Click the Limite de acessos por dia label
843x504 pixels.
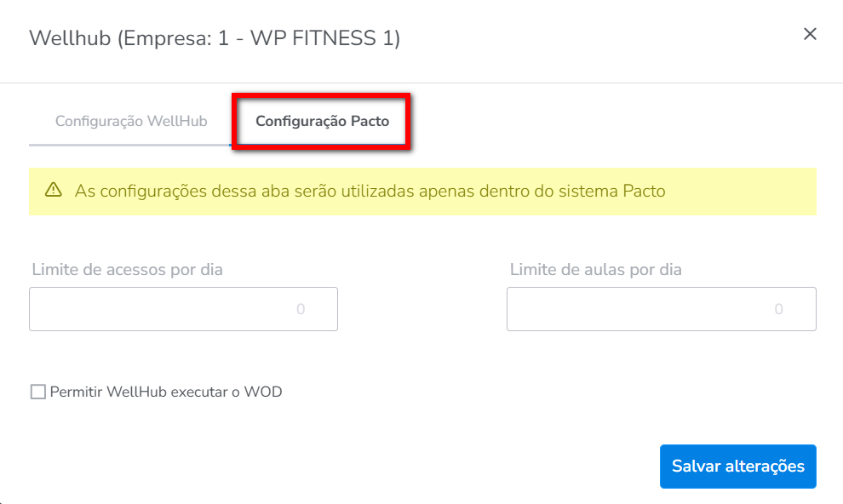128,269
